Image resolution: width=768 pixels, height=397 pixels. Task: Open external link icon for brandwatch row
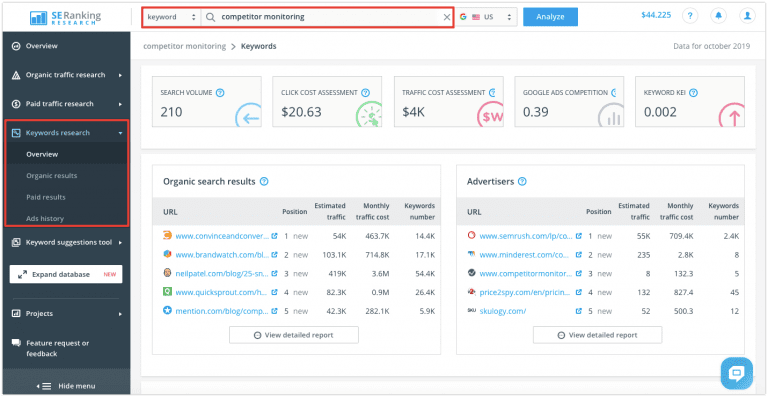coord(274,255)
